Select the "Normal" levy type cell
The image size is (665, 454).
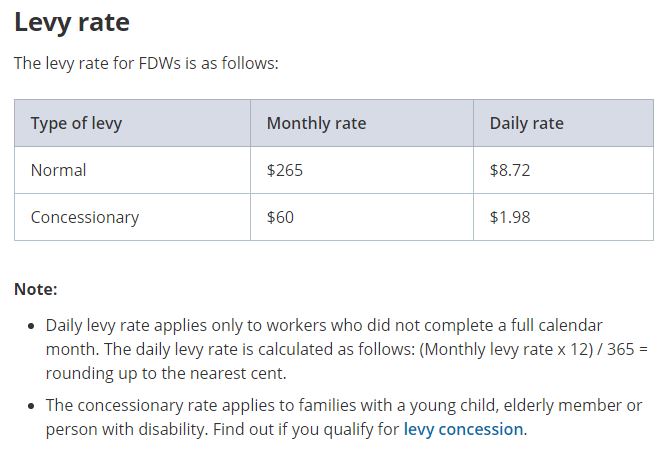click(59, 170)
